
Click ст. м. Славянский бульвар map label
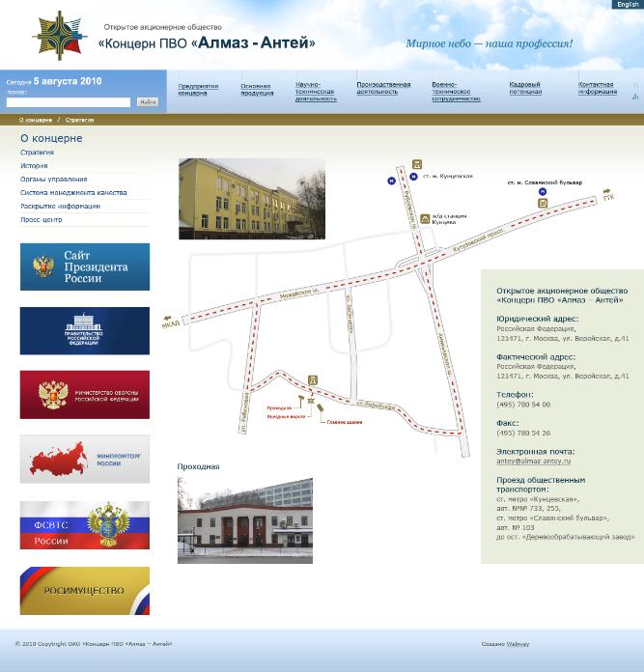[545, 182]
